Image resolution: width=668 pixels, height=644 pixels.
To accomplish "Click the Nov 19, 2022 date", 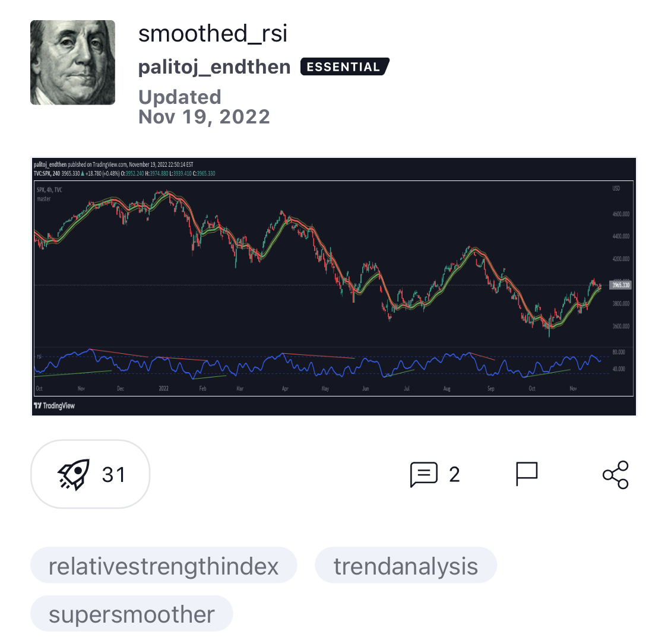I will pos(204,116).
